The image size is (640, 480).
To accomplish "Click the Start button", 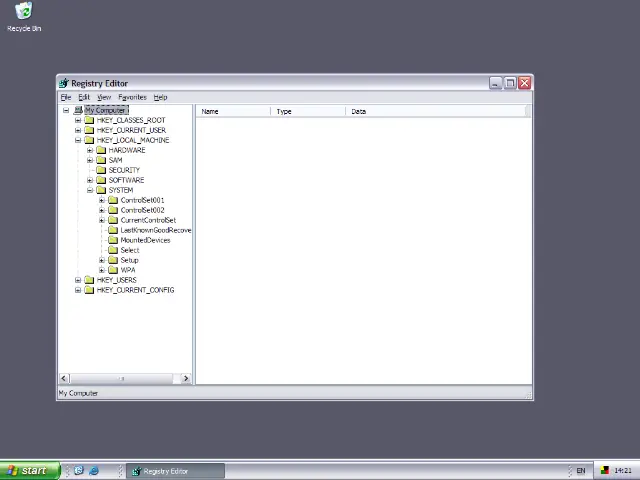I will (30, 471).
